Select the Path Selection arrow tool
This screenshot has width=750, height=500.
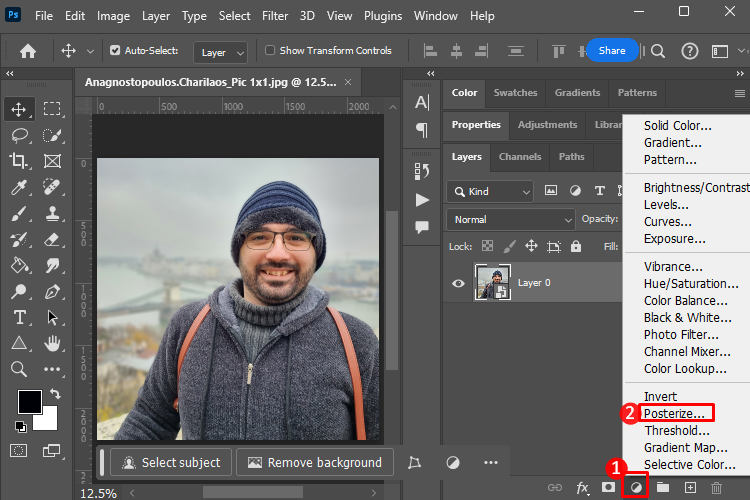(52, 317)
